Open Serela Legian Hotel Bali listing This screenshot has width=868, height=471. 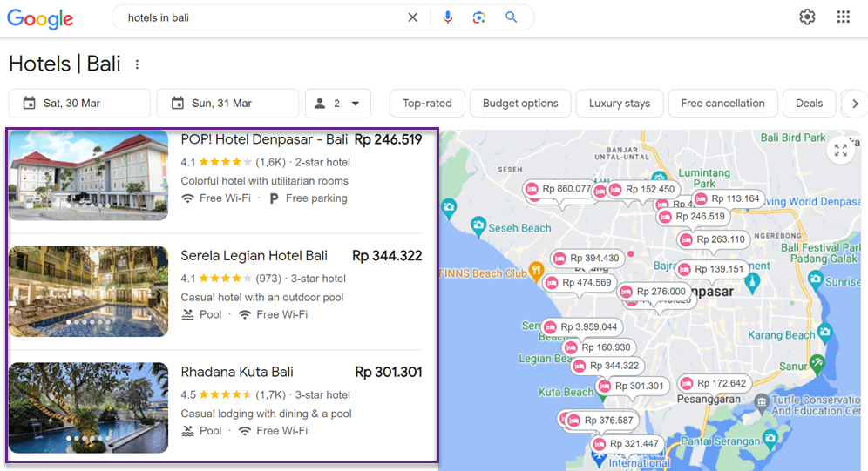(254, 256)
